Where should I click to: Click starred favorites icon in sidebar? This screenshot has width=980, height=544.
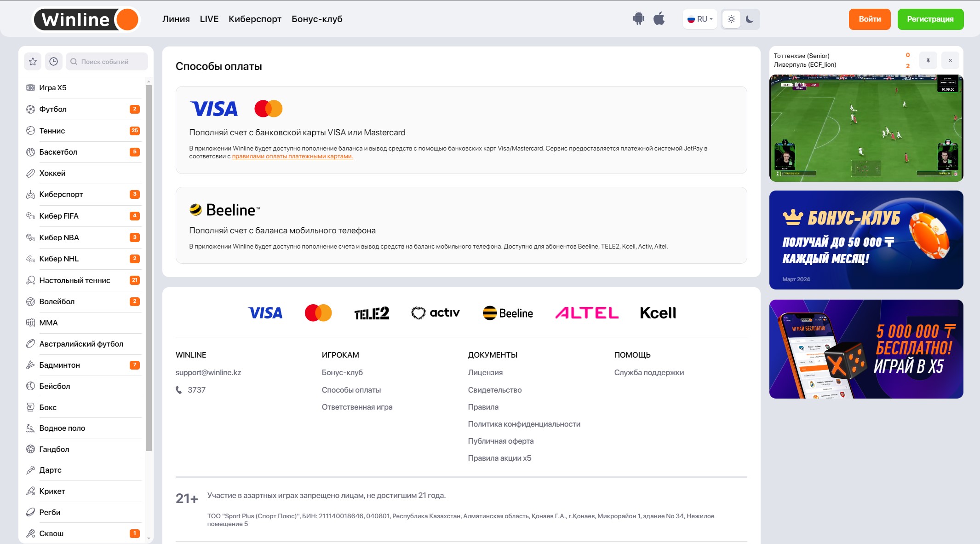coord(32,61)
